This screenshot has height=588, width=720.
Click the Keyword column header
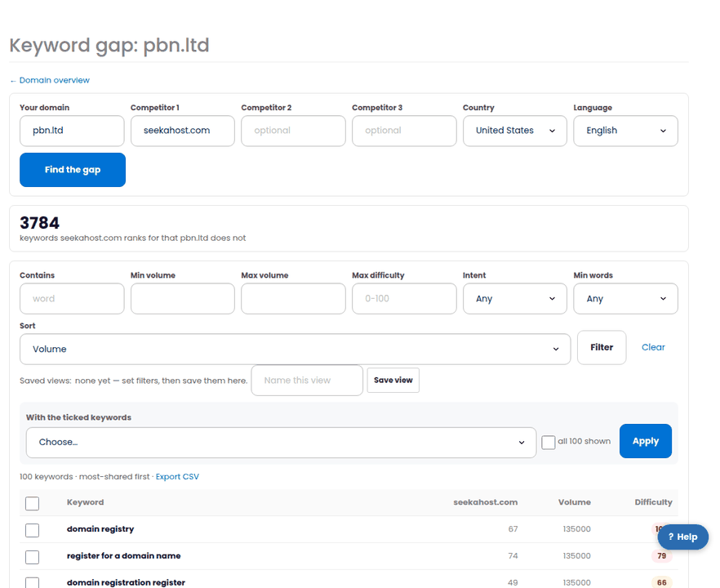coord(86,502)
